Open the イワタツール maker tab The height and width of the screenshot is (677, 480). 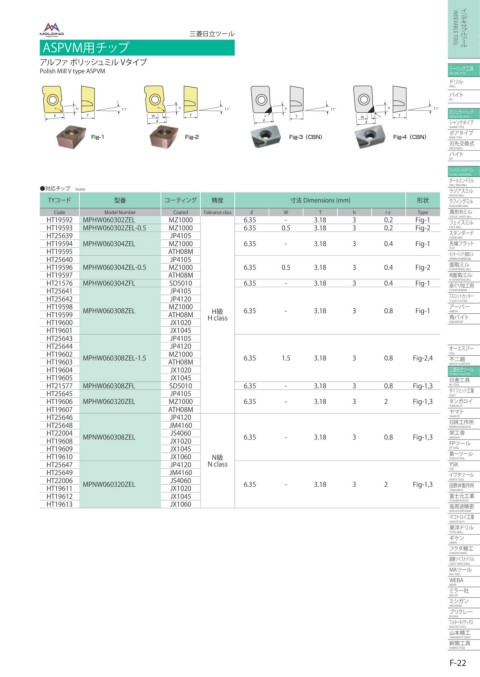click(464, 476)
